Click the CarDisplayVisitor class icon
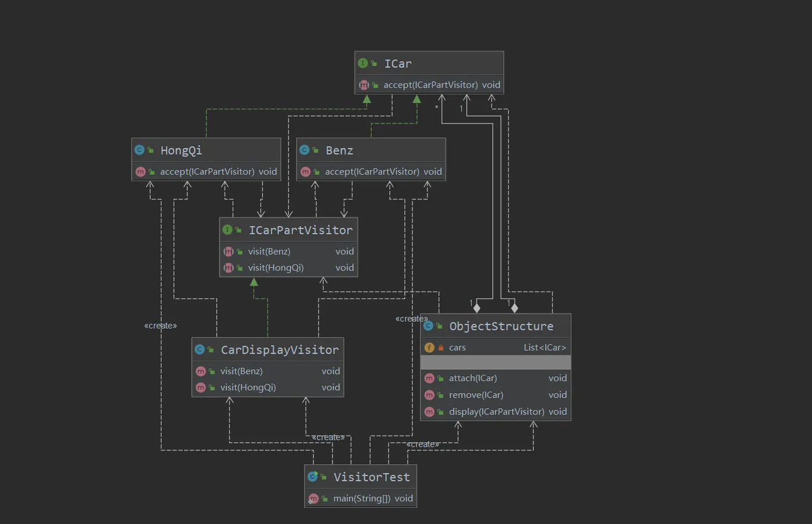The width and height of the screenshot is (812, 524). click(x=200, y=350)
